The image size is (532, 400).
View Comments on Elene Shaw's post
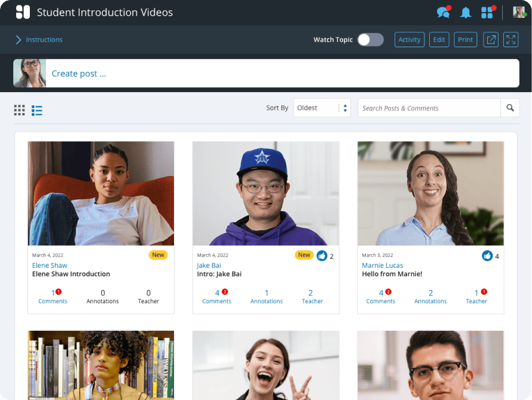coord(53,296)
